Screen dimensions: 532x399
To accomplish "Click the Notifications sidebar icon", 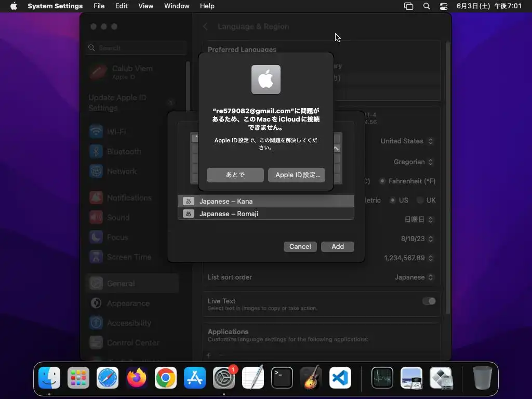I will (x=96, y=197).
